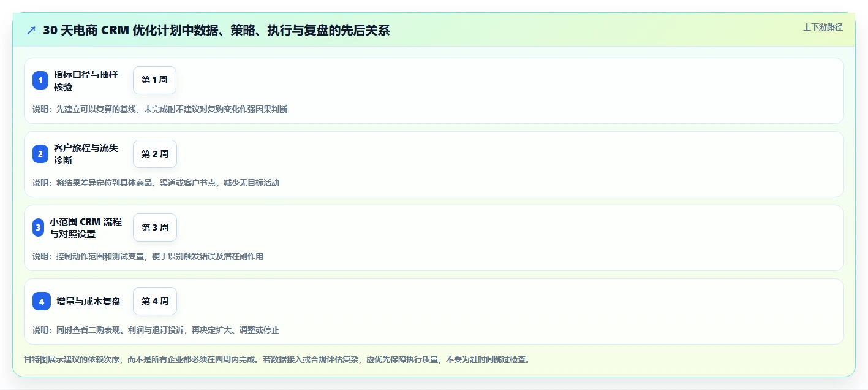Click the note starting 说明：控制动作范围和测试变量
Viewport: 868px width, 390px height.
[148, 256]
